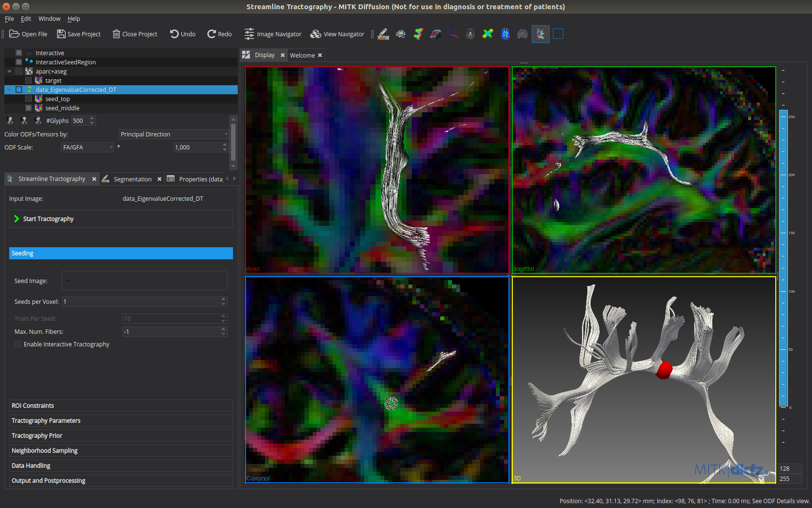812x508 pixels.
Task: Click Save Project in the toolbar
Action: point(79,34)
